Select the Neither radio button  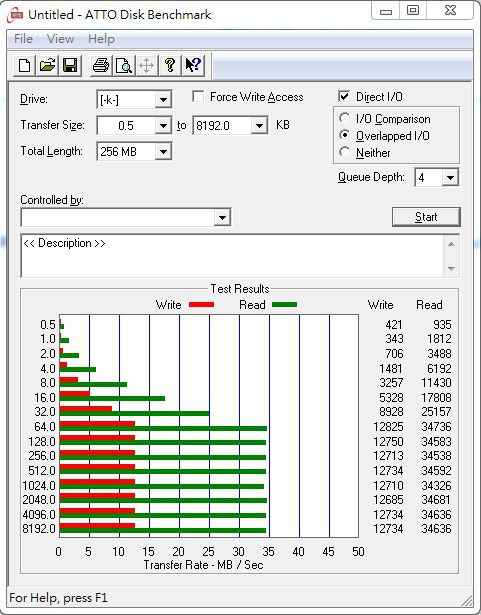(x=344, y=152)
